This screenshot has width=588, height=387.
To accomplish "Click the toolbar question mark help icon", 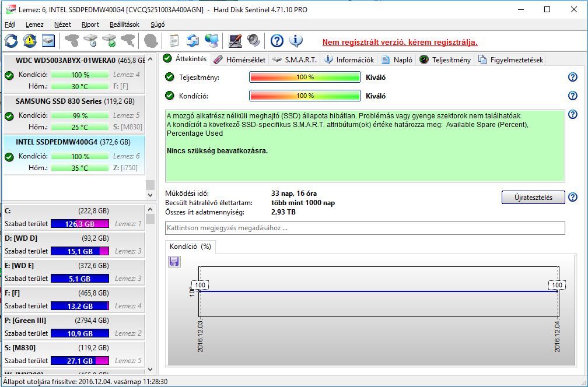I will [x=276, y=40].
